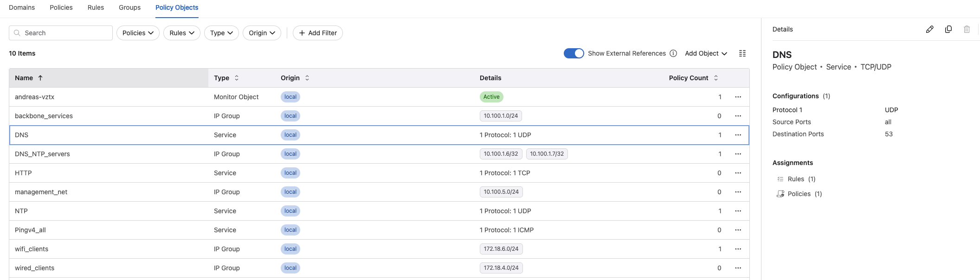Switch to the Domains tab

coord(22,7)
